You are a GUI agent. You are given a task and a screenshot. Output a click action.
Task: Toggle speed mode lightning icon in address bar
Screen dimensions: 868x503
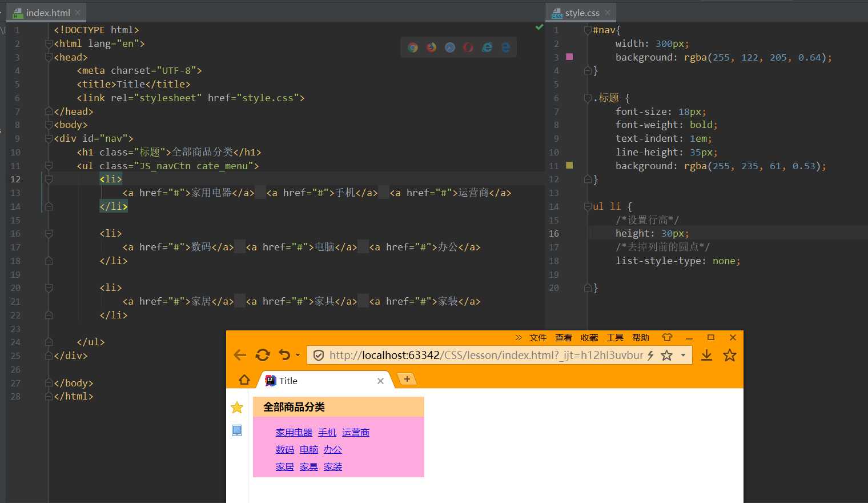[650, 356]
